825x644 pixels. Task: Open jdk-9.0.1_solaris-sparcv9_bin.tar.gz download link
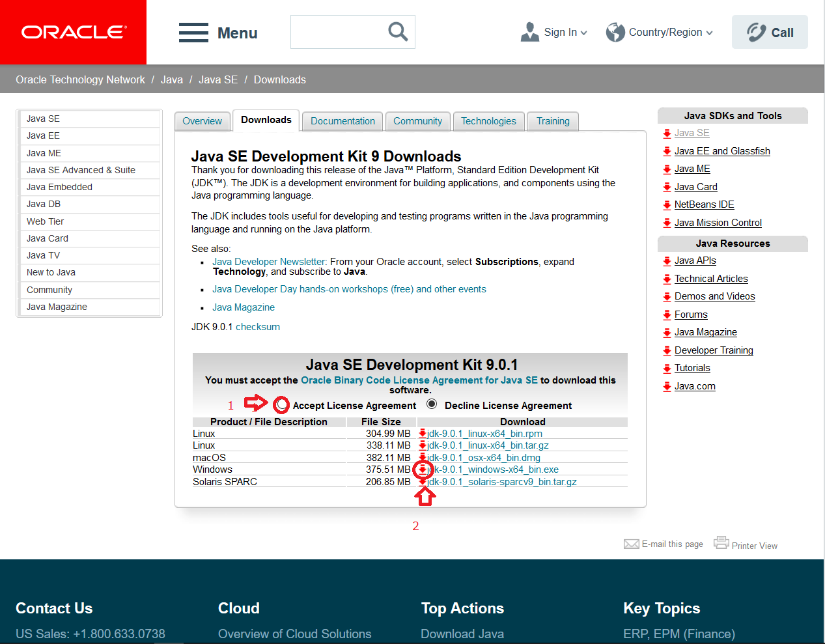[502, 482]
